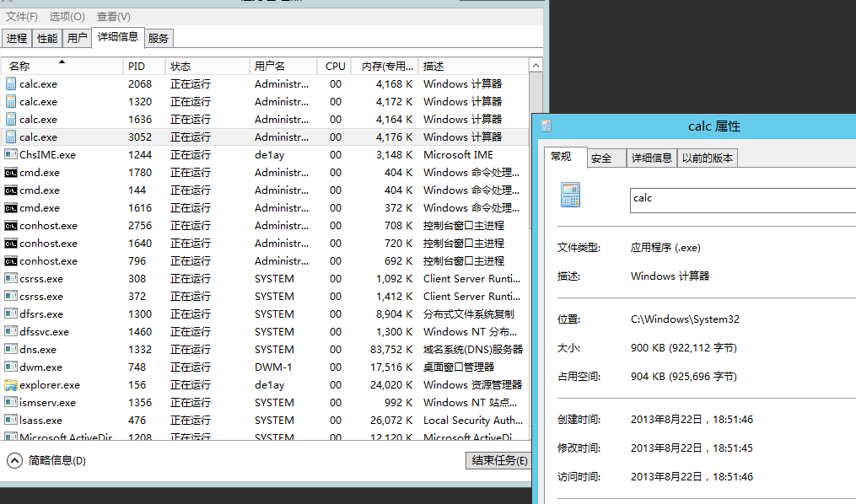The width and height of the screenshot is (856, 504).
Task: Click large calculator icon in properties General tab
Action: tap(570, 195)
